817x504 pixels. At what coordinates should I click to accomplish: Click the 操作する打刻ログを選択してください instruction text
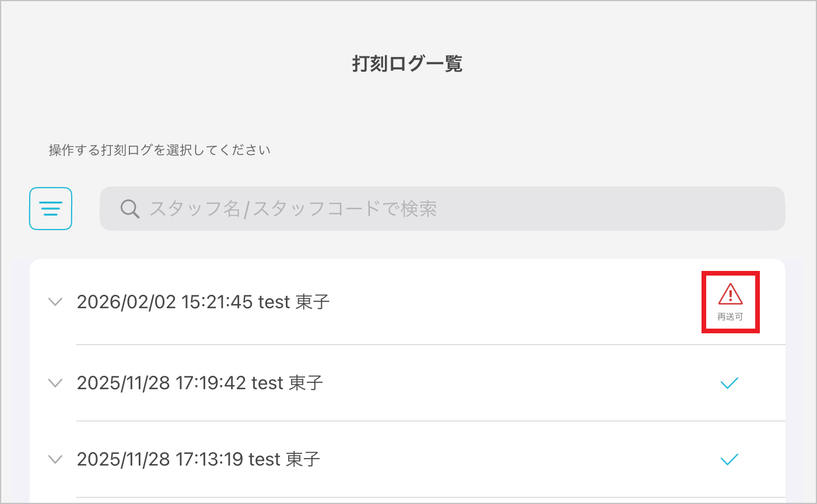[x=160, y=150]
